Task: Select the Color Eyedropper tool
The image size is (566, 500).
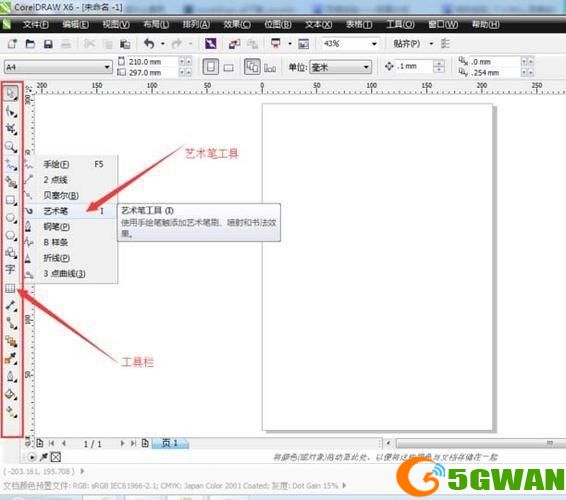Action: [11, 358]
